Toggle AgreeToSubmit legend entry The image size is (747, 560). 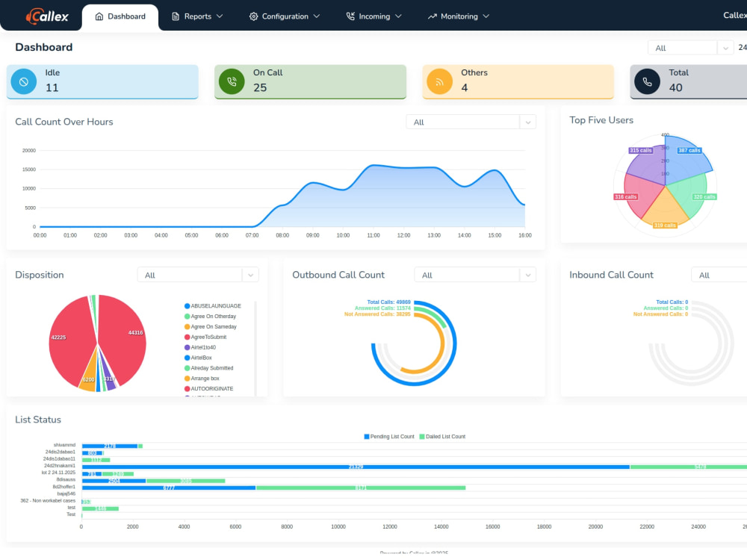205,337
